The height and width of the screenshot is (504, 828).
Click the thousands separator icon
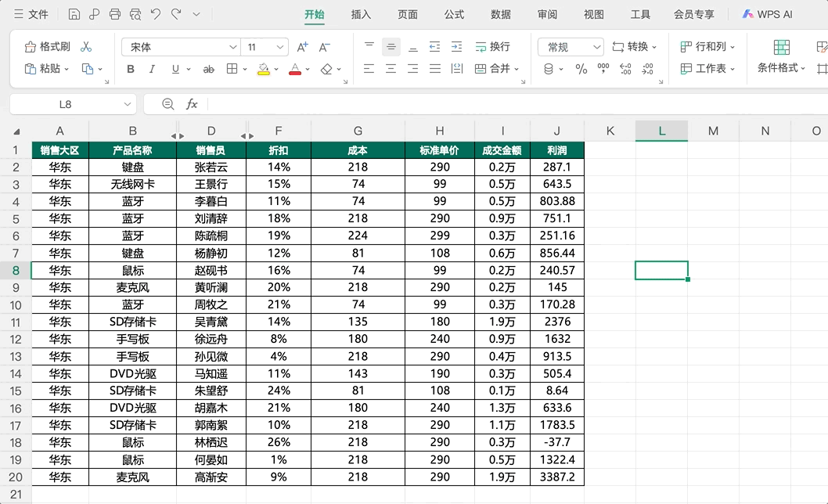pos(603,68)
